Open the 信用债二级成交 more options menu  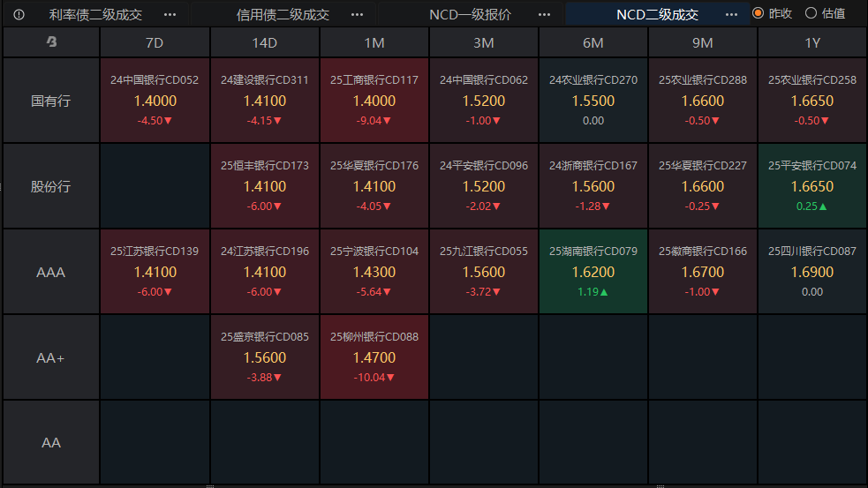[357, 14]
